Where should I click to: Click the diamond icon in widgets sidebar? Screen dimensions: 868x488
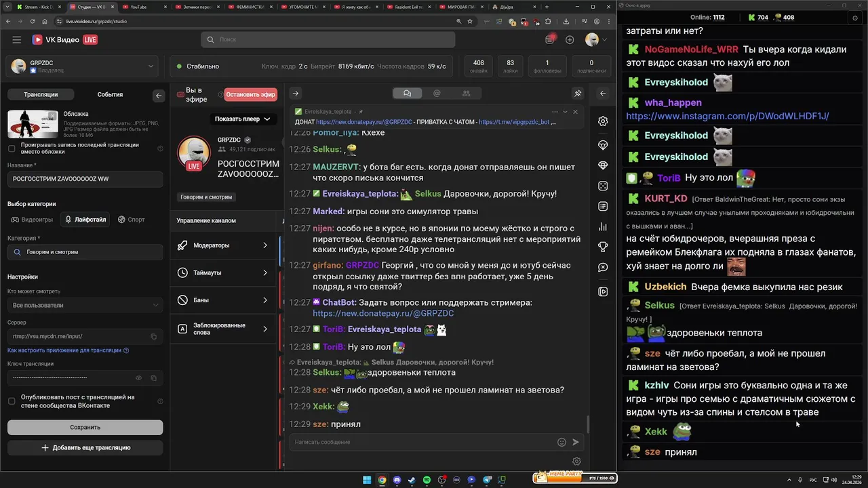point(603,165)
